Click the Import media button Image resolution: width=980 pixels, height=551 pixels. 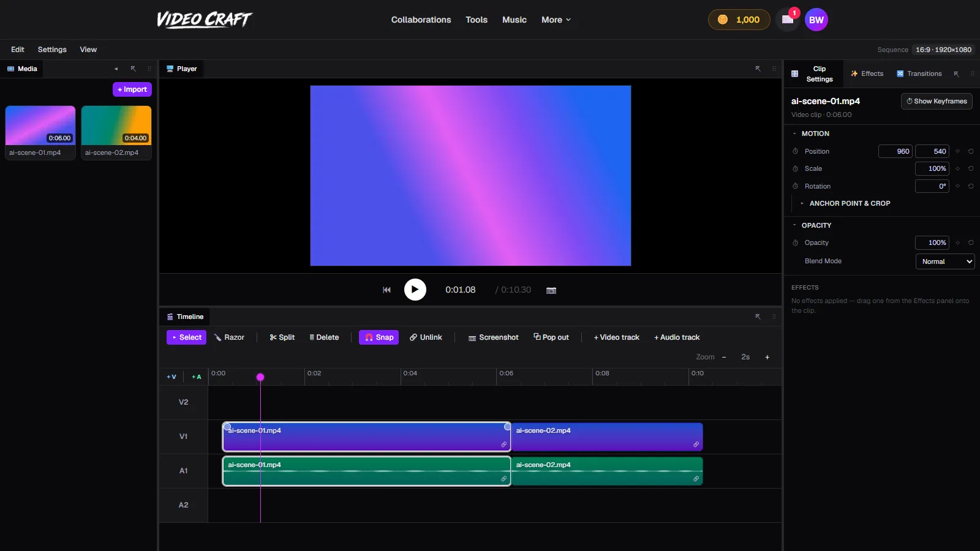[x=132, y=89]
